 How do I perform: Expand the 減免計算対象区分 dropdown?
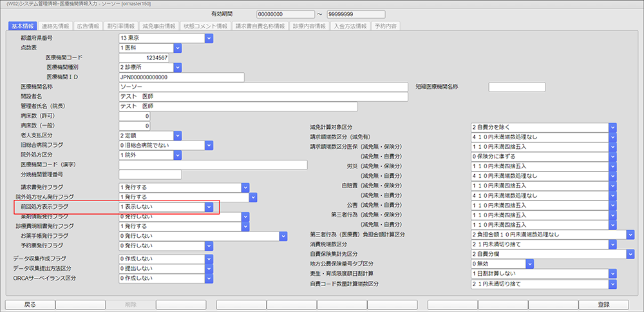coord(612,127)
